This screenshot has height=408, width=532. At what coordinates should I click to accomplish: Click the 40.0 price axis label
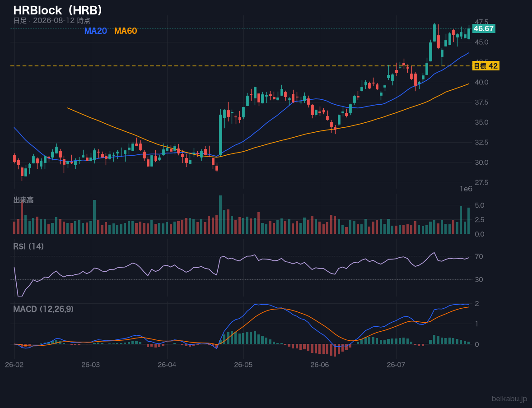point(481,82)
